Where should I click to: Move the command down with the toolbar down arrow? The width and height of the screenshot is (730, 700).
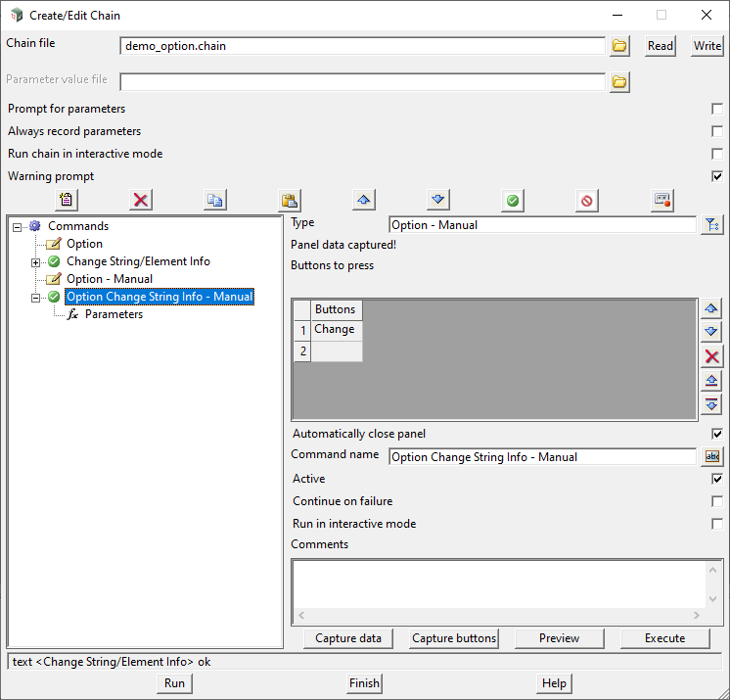pos(438,201)
